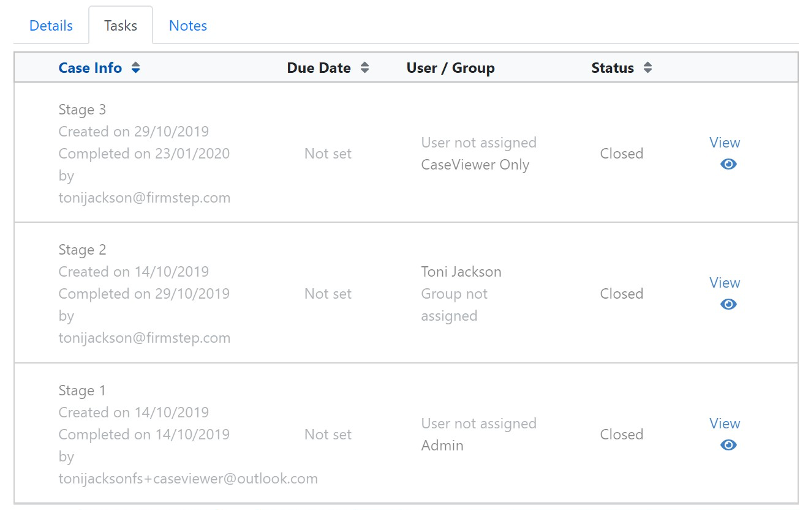Open the View link for Stage 1
This screenshot has height=510, width=800.
tap(724, 424)
